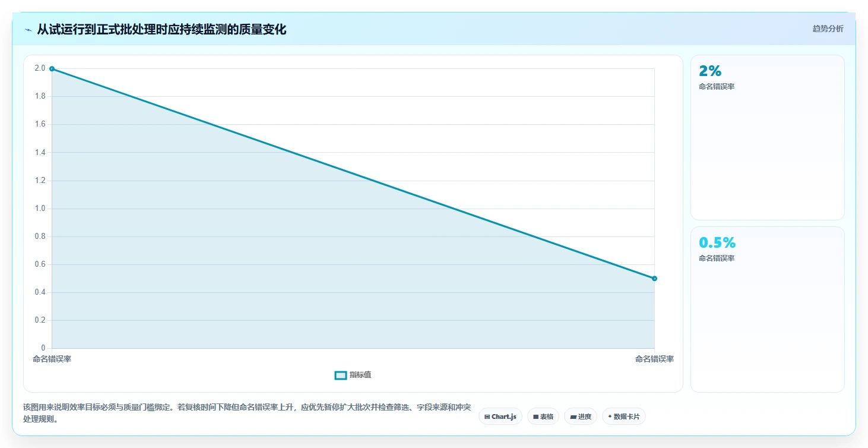Click the y-axis label 0.2
This screenshot has width=868, height=448.
[40, 320]
